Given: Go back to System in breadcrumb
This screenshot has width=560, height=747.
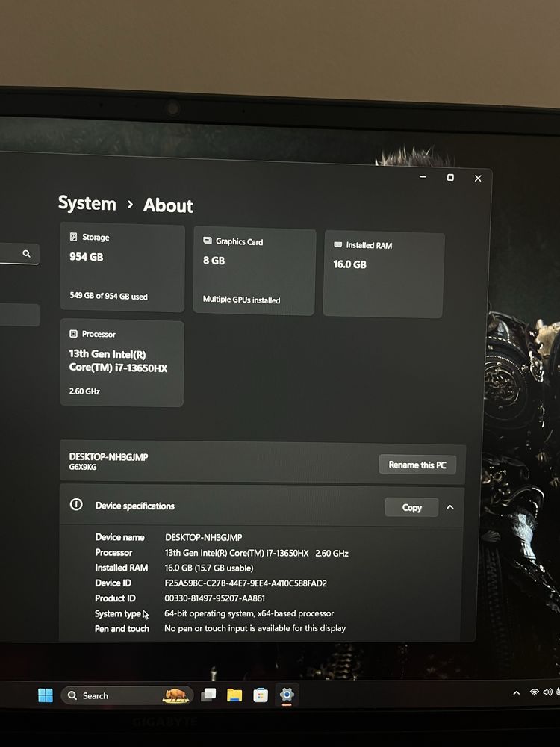Looking at the screenshot, I should tap(87, 203).
